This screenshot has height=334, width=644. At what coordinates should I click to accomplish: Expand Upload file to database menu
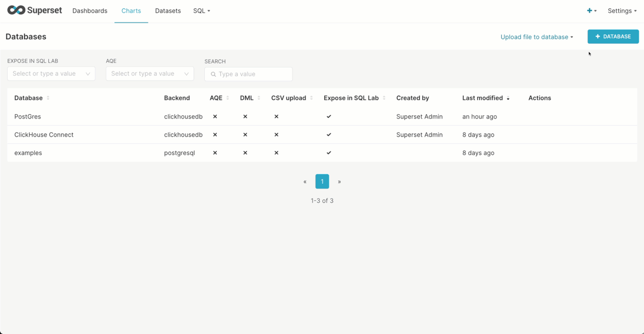tap(537, 37)
